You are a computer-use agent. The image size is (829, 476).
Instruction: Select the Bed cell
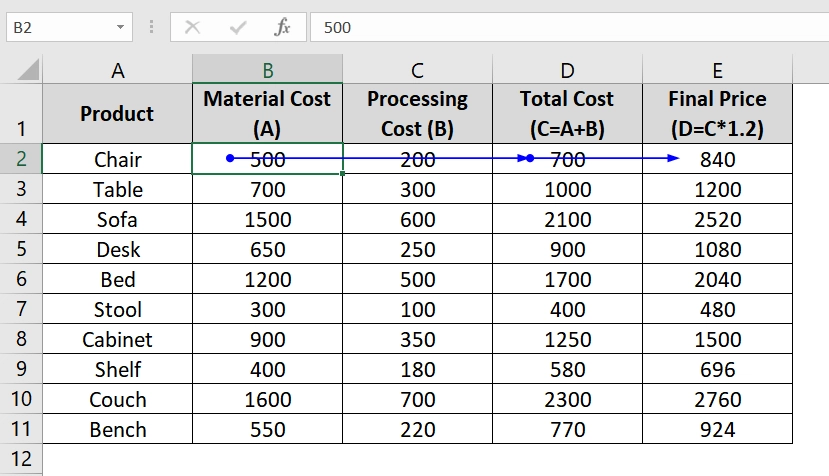117,279
